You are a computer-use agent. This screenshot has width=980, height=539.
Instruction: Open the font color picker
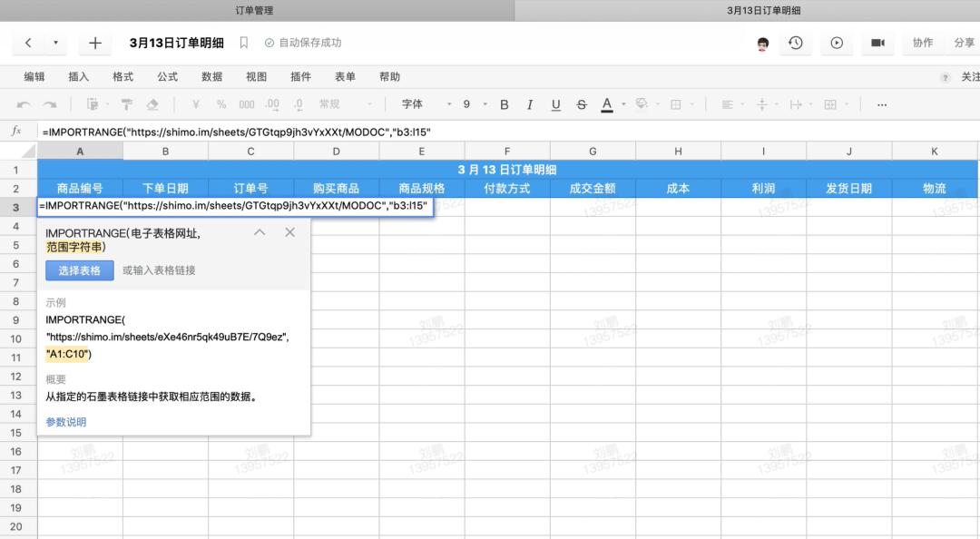[x=606, y=104]
